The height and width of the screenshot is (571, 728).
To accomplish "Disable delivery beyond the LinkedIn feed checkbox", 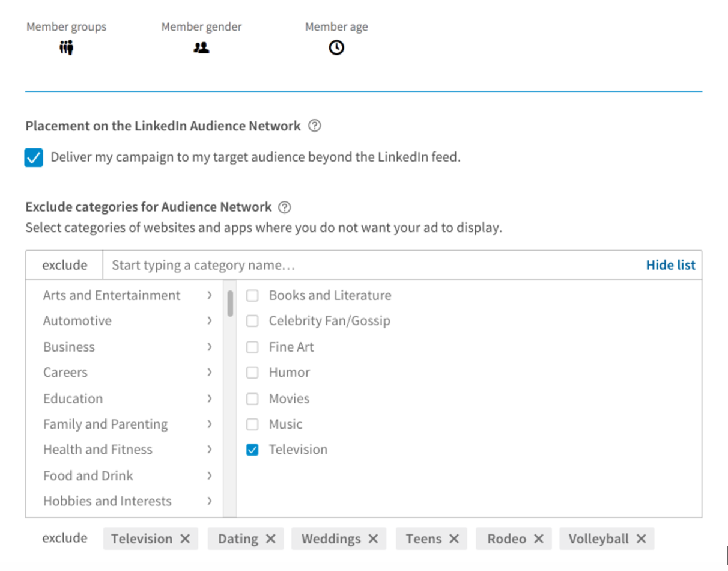I will [34, 158].
